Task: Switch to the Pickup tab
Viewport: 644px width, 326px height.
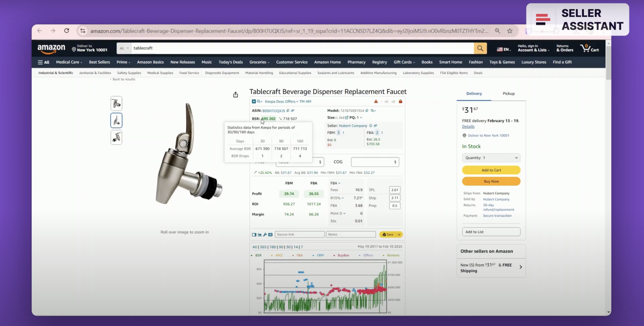Action: click(x=509, y=93)
